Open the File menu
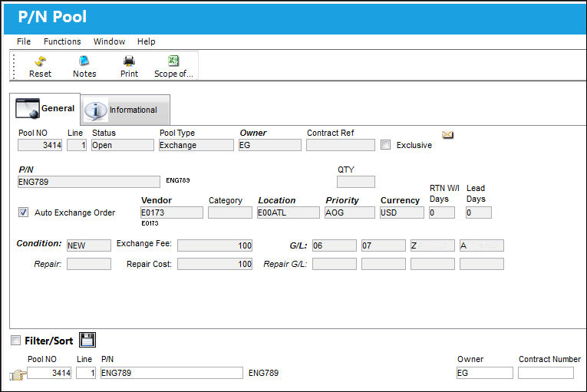 24,41
